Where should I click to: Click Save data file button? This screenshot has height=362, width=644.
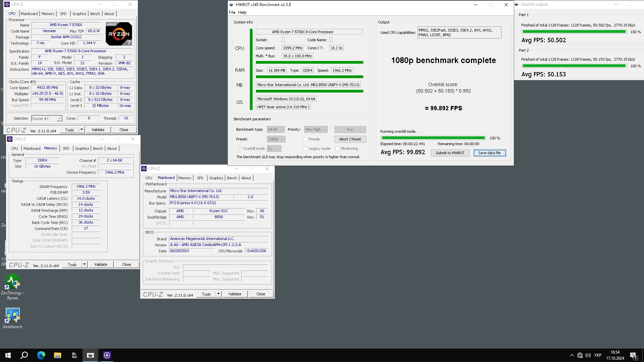pos(489,153)
